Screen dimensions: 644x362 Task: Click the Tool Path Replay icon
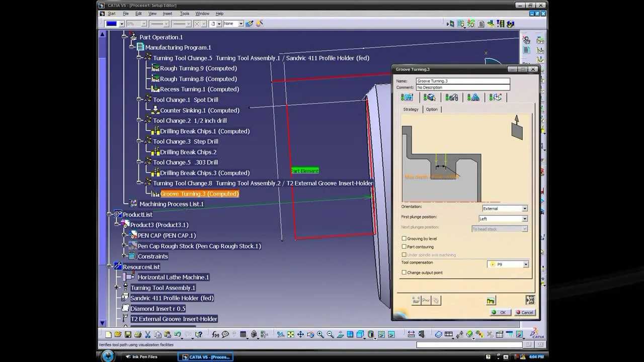tap(491, 301)
